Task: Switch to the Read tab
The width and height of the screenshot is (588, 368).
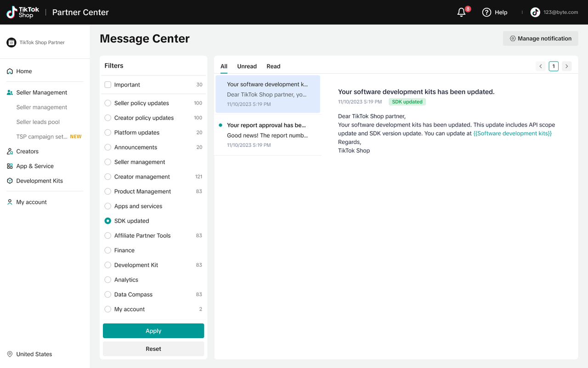Action: 273,66
